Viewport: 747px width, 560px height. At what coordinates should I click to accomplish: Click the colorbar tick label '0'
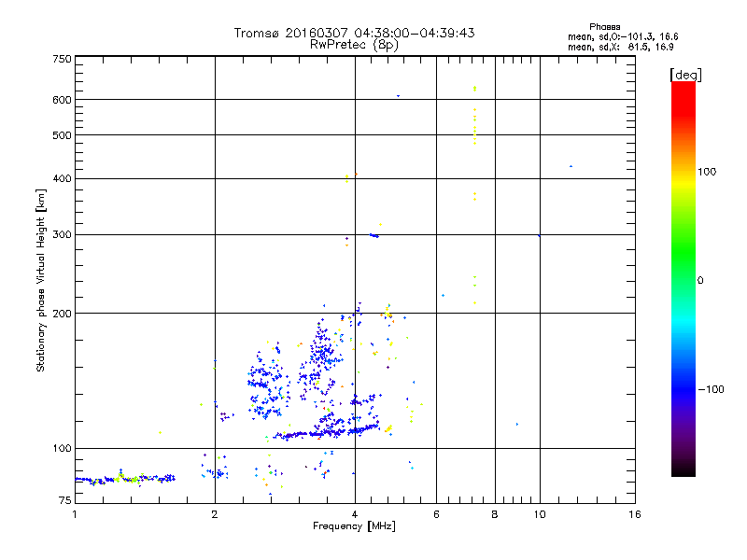pyautogui.click(x=699, y=281)
